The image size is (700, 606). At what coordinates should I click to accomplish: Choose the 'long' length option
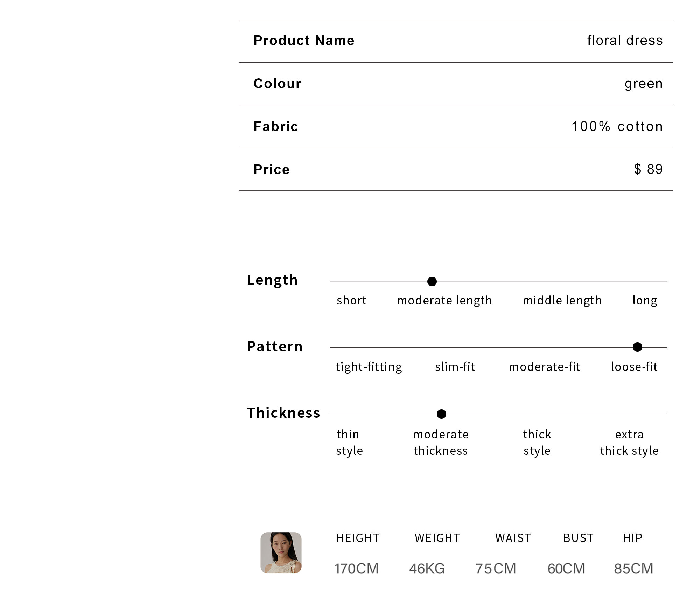(x=645, y=301)
